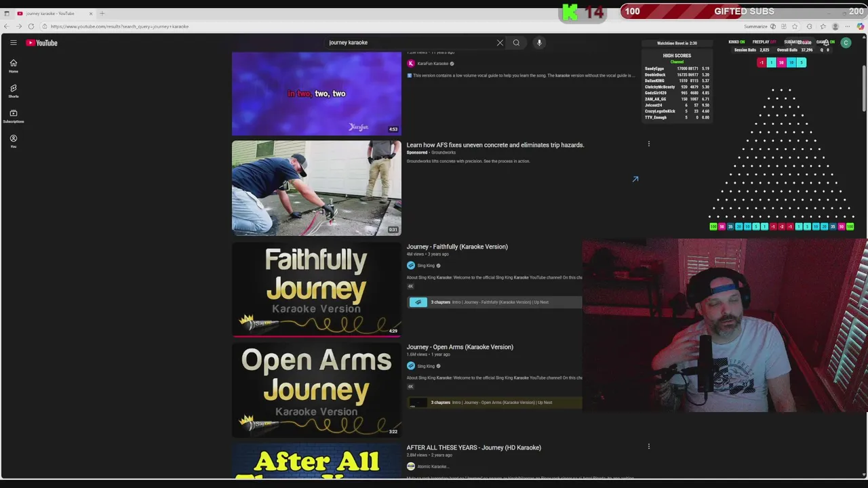
Task: Start voice search with the microphone
Action: 539,43
